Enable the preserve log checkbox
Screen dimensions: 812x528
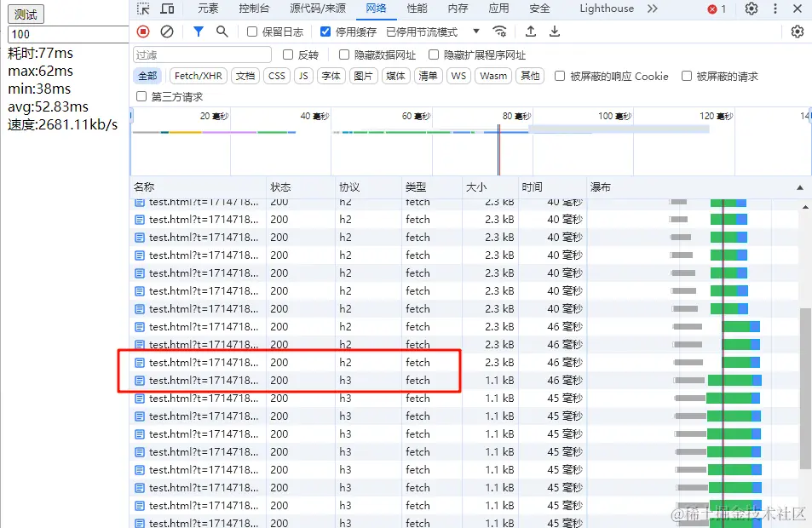point(251,32)
